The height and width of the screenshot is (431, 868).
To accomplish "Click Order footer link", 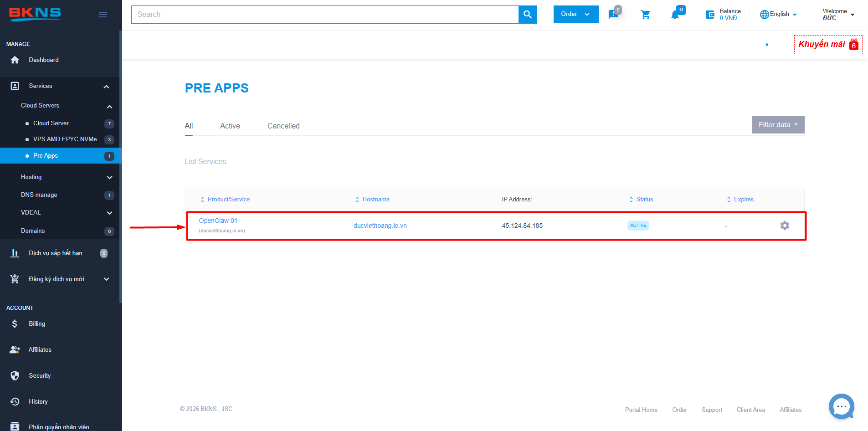I will point(679,410).
